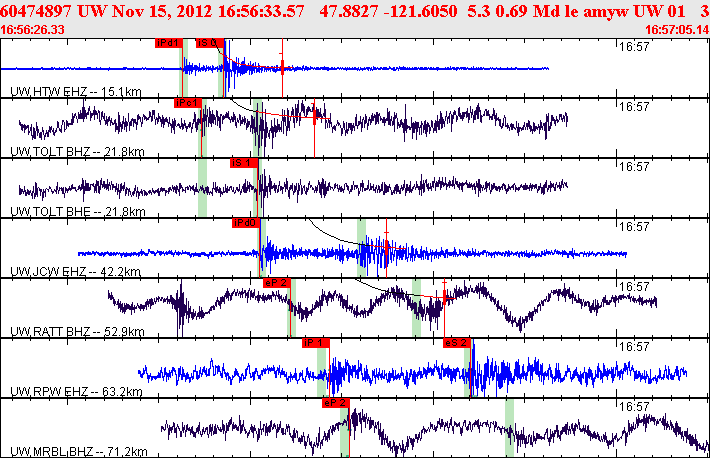
Task: Select the UW.RATT BHZ channel label
Action: (x=77, y=331)
